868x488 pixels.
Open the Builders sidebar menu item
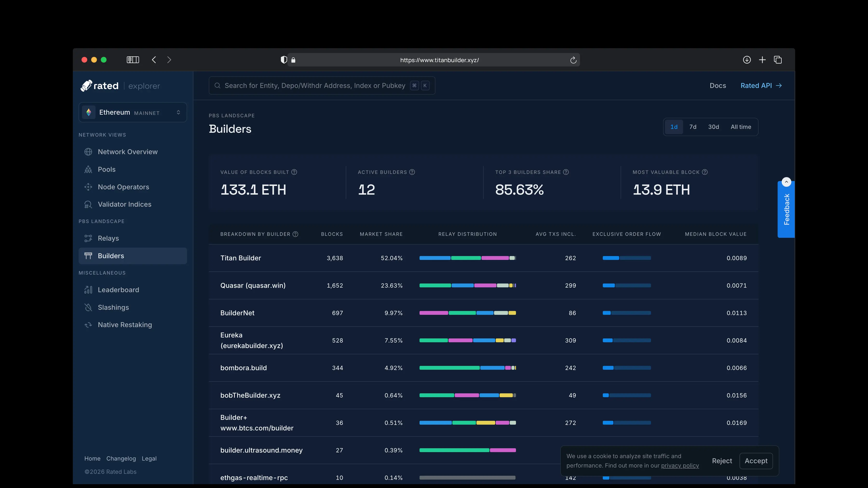(133, 256)
